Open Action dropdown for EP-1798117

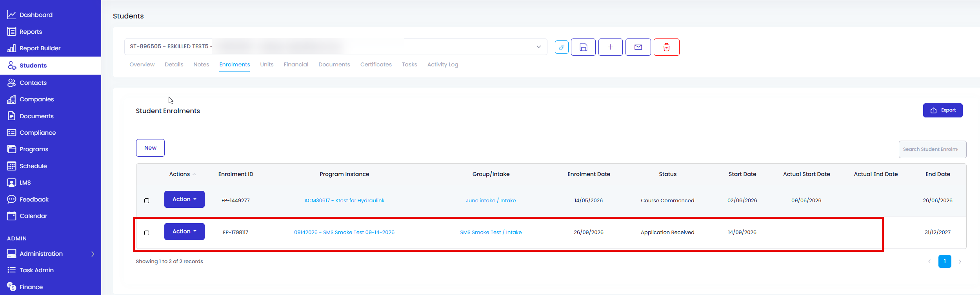[184, 231]
